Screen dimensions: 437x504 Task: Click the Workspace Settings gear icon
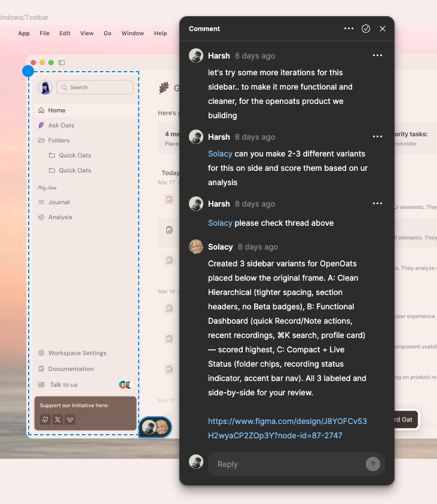click(x=41, y=353)
